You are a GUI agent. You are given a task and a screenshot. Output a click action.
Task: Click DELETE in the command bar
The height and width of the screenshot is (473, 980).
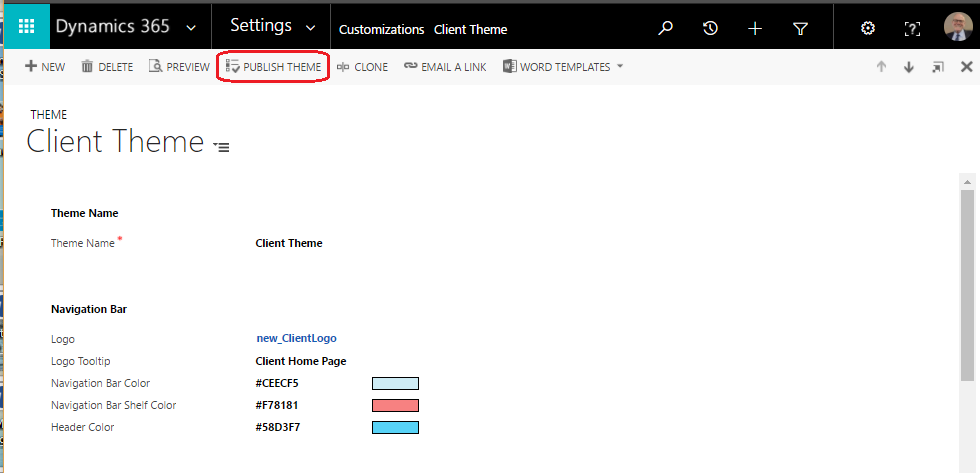108,67
